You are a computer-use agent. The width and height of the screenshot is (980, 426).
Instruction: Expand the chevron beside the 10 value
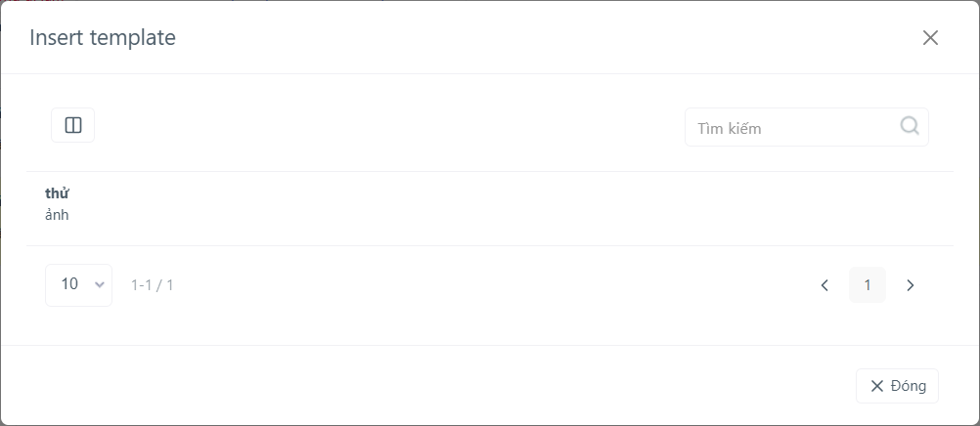pyautogui.click(x=99, y=285)
